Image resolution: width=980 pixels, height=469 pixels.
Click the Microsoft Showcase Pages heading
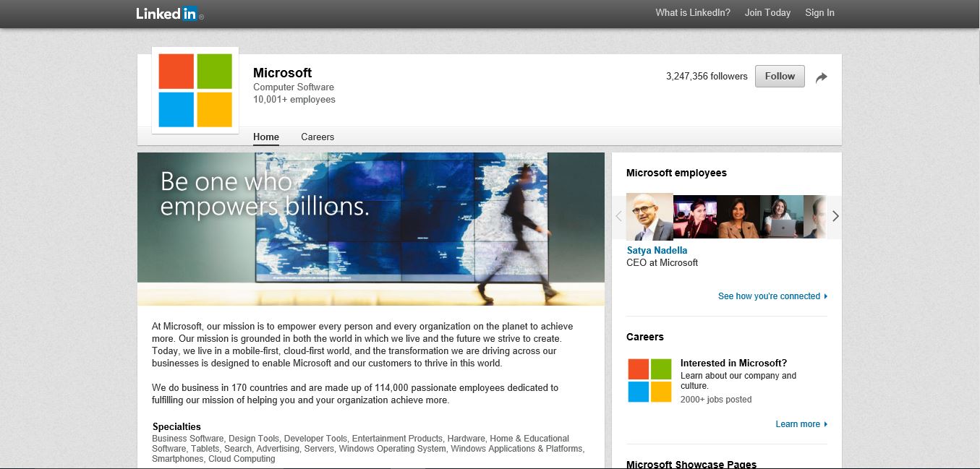(x=691, y=464)
